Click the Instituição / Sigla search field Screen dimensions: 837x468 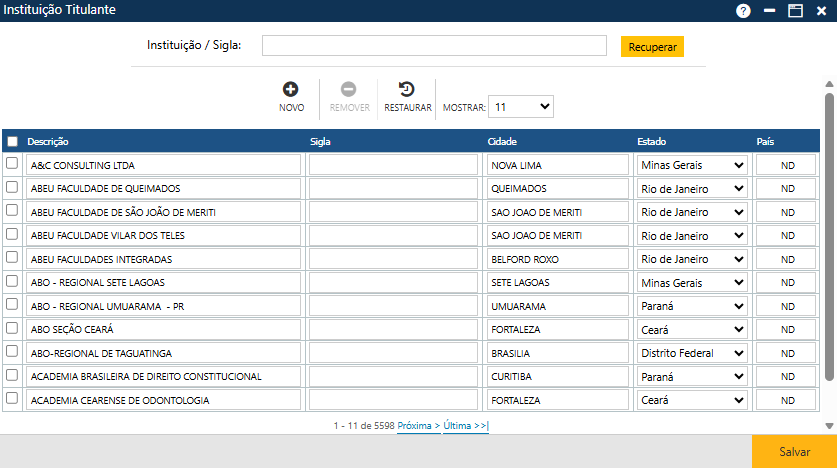434,46
